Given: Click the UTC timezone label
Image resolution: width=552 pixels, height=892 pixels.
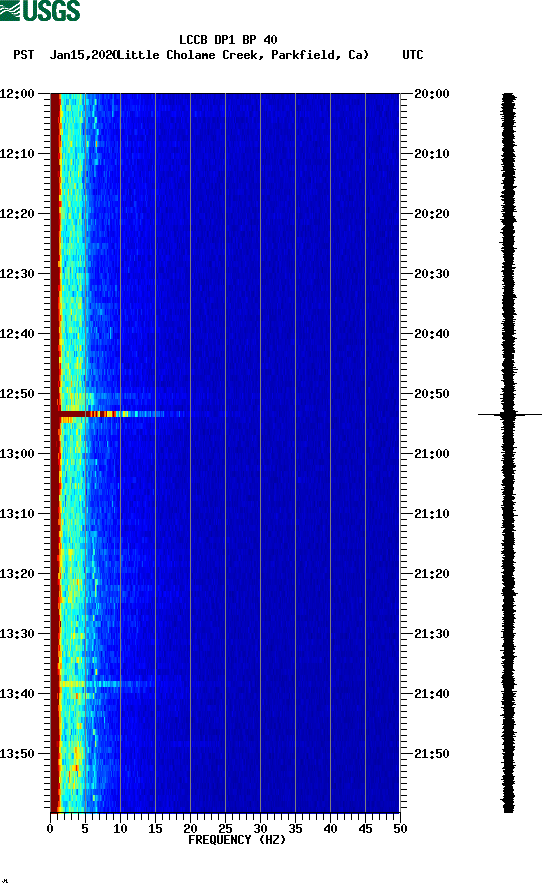Looking at the screenshot, I should (413, 55).
